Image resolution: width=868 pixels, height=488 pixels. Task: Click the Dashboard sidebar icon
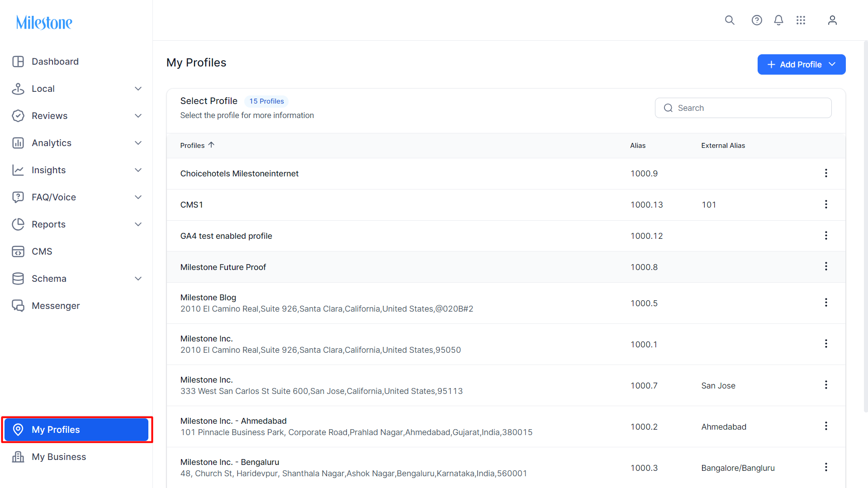18,62
